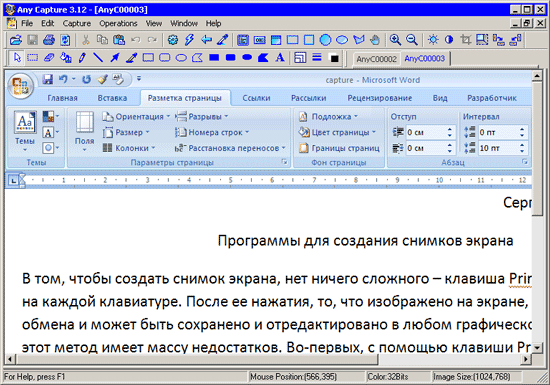The image size is (550, 385).
Task: Select the arrow pointer selection tool
Action: pos(17,58)
